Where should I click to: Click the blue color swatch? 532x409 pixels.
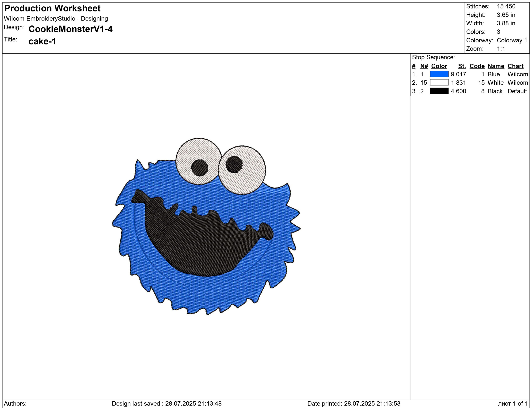coord(439,74)
